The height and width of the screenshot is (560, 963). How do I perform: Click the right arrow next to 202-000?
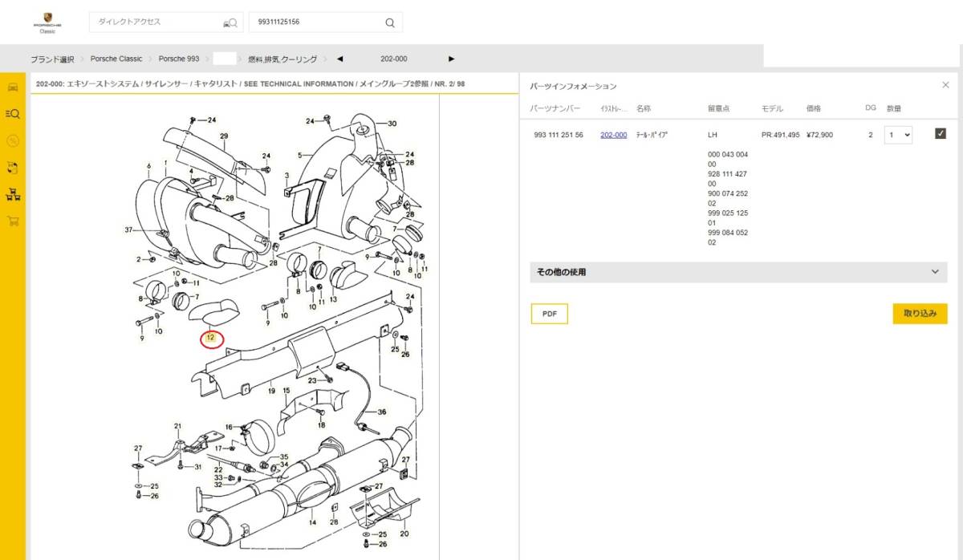(452, 59)
